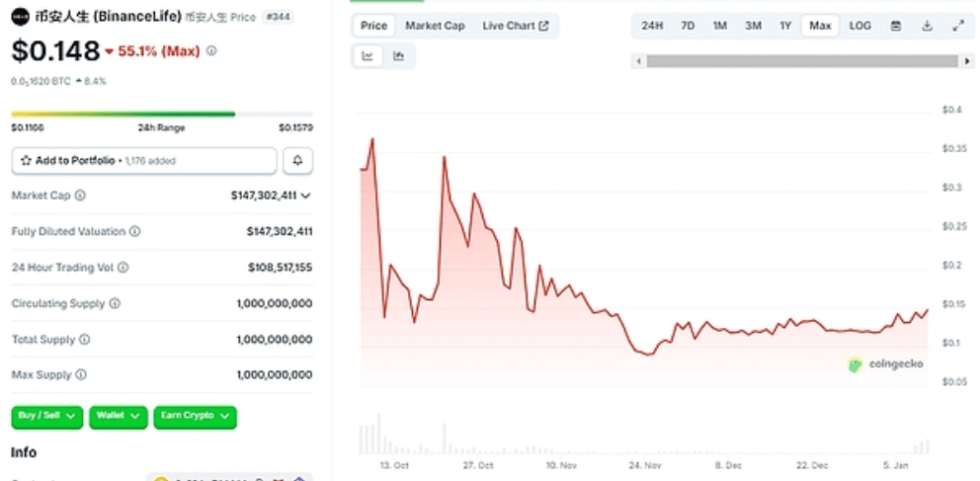Click the price alert bell icon

click(x=298, y=161)
